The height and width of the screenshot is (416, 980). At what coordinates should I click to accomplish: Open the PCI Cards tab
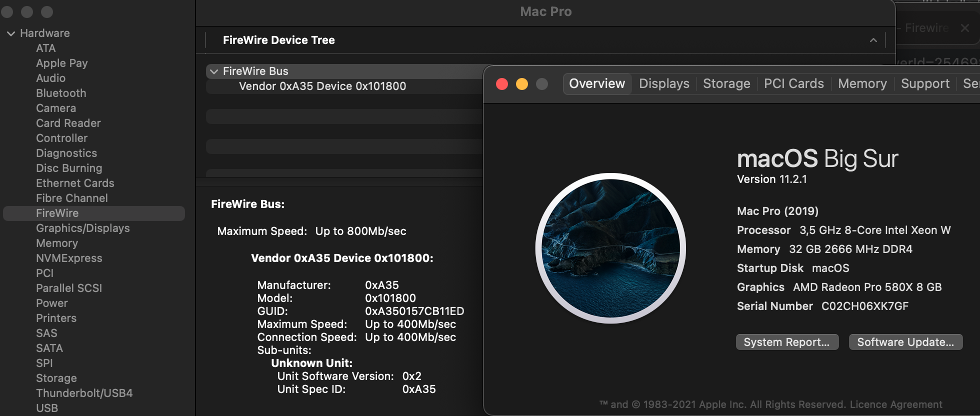coord(793,83)
